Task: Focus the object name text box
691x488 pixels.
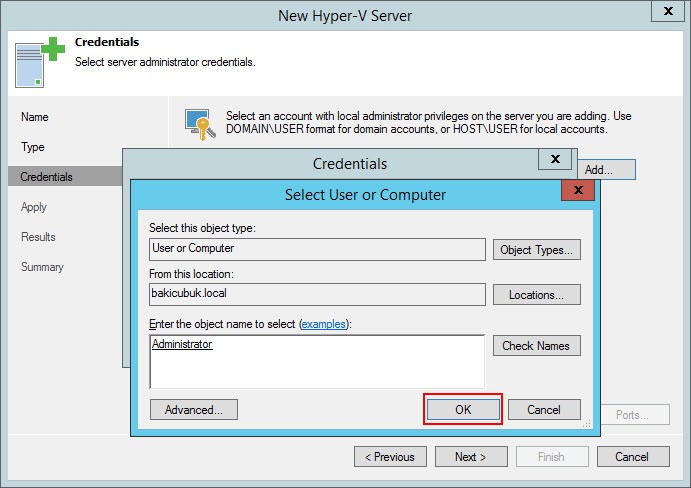Action: tap(317, 361)
